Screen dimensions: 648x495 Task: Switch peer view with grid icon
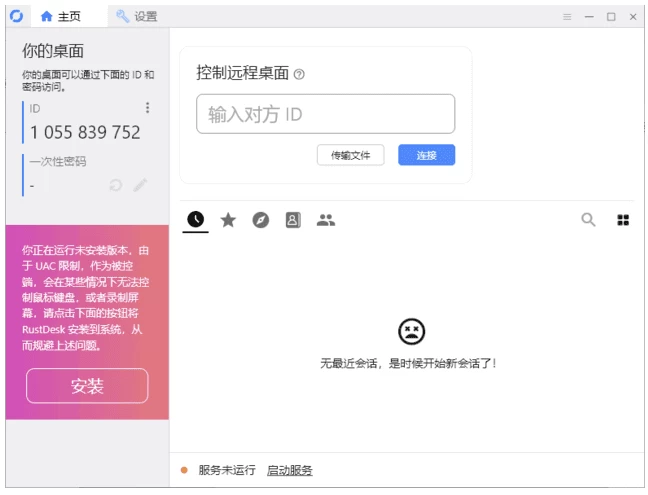(x=623, y=220)
